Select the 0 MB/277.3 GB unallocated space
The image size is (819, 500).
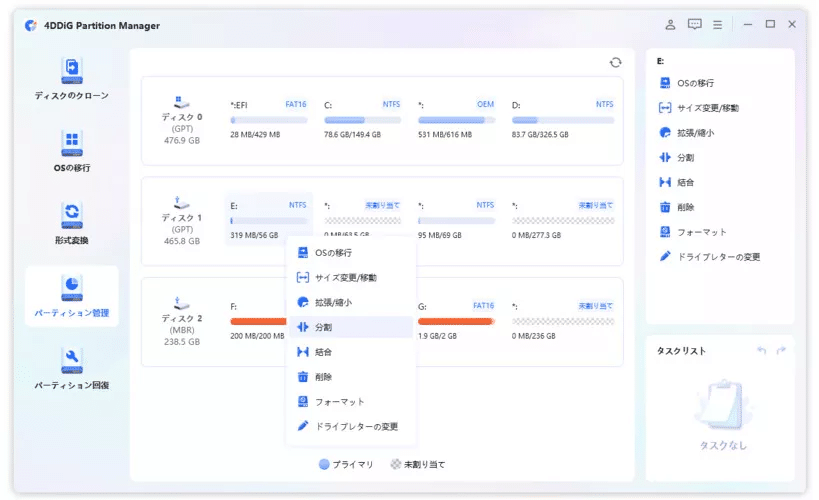pyautogui.click(x=563, y=220)
